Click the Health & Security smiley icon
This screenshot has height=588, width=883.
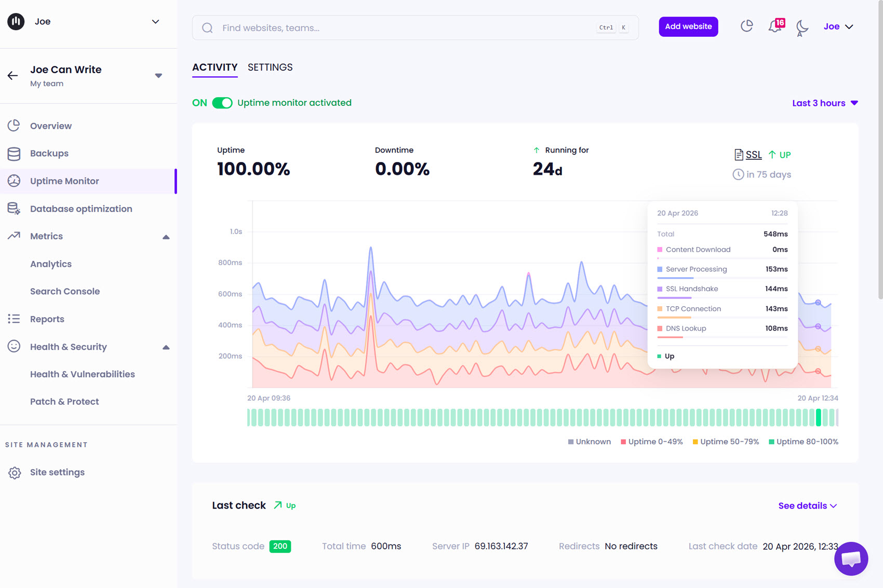(14, 347)
